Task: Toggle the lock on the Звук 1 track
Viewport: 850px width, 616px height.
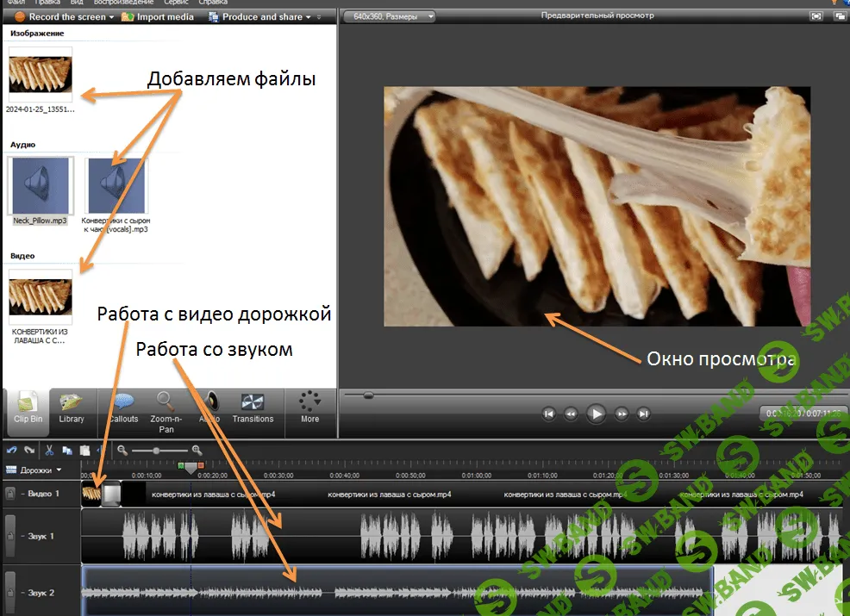Action: pos(10,535)
